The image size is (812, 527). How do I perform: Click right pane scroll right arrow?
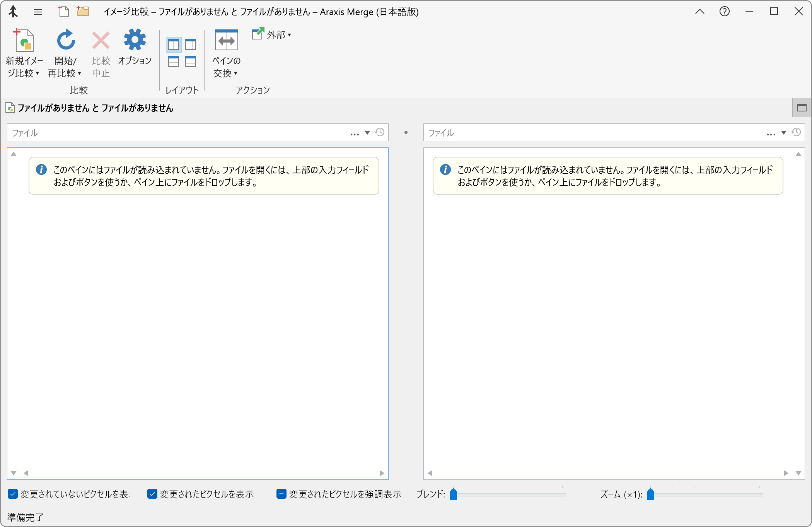point(786,473)
